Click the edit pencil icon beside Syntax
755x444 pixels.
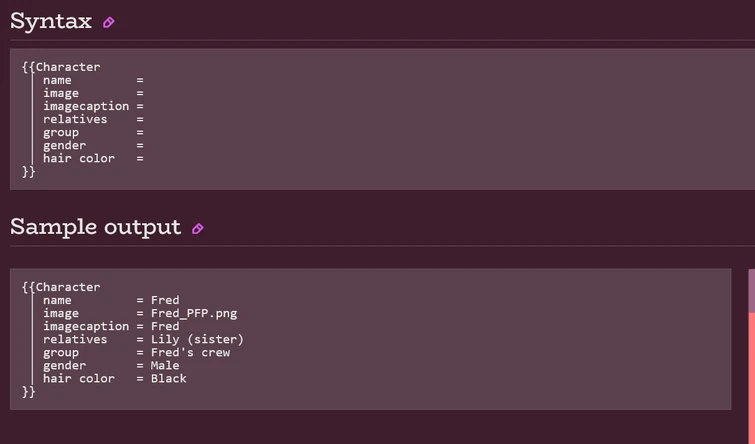point(109,22)
